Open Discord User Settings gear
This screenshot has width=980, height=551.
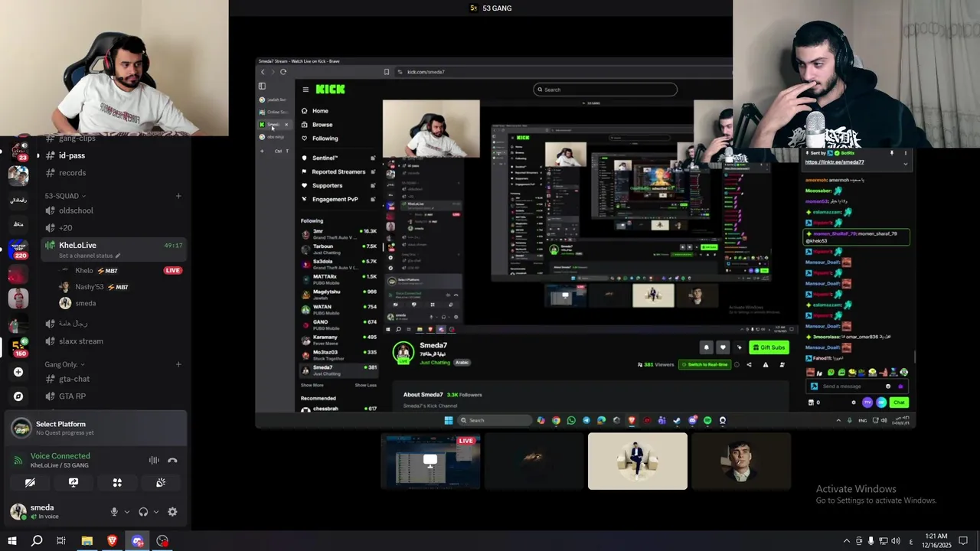172,512
